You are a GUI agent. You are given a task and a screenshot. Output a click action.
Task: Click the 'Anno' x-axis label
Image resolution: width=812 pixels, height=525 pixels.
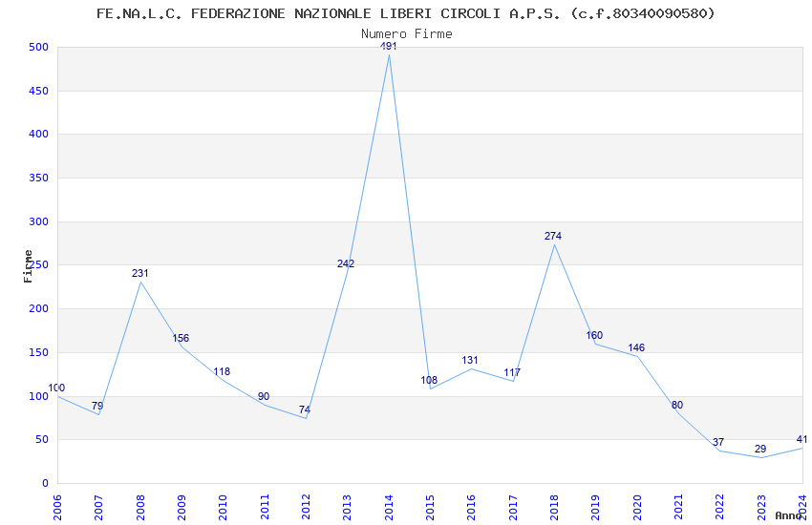[x=788, y=515]
